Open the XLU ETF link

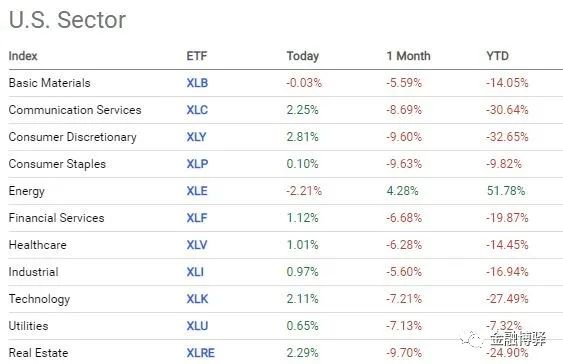coord(197,326)
